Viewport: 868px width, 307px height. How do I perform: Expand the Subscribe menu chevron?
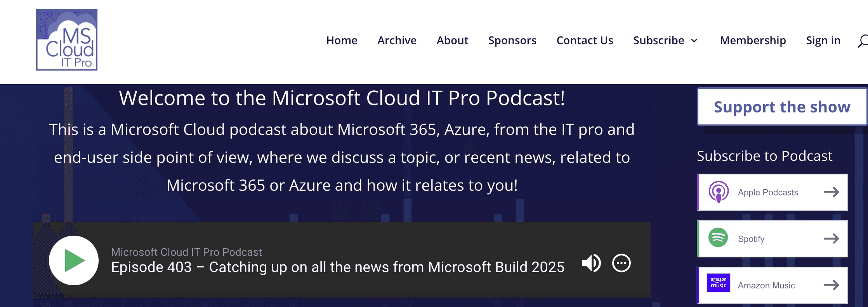694,41
